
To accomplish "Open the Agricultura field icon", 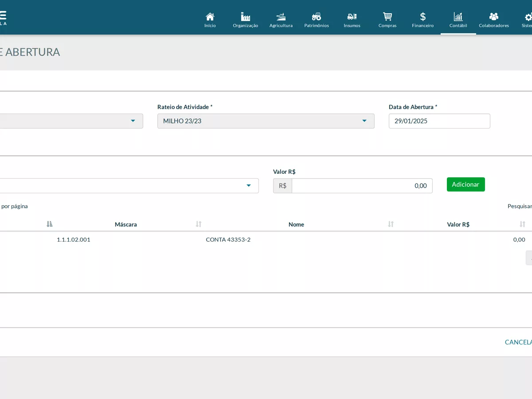I will pyautogui.click(x=281, y=17).
